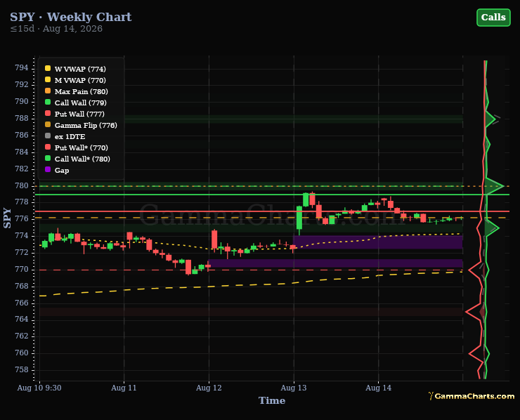Viewport: 520px width, 420px height.
Task: Click the Time x-axis title
Action: coord(272,400)
